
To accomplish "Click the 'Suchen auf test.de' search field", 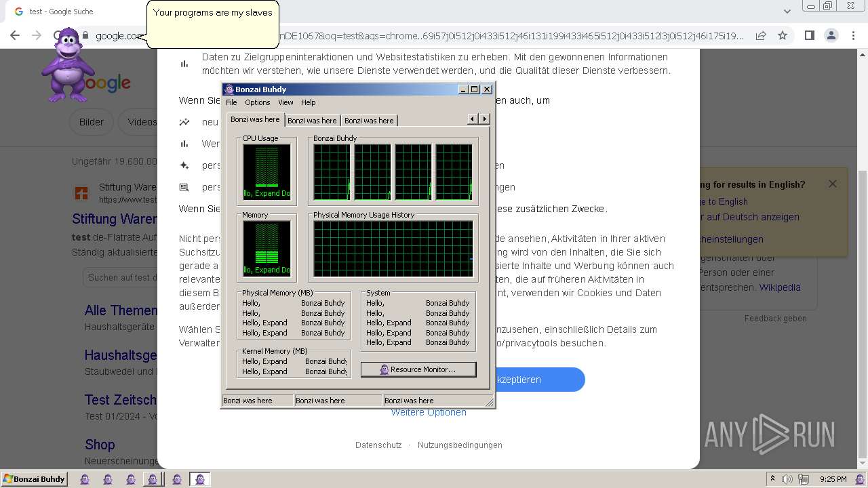I will [120, 277].
